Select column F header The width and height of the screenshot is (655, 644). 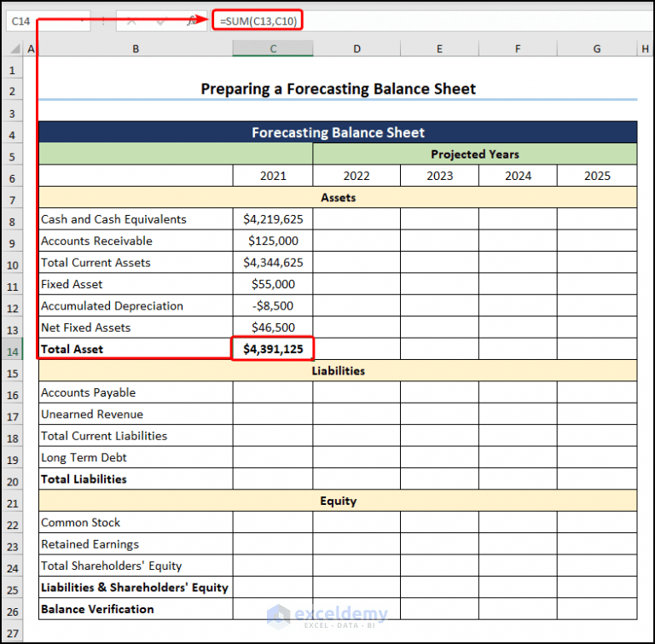(518, 49)
